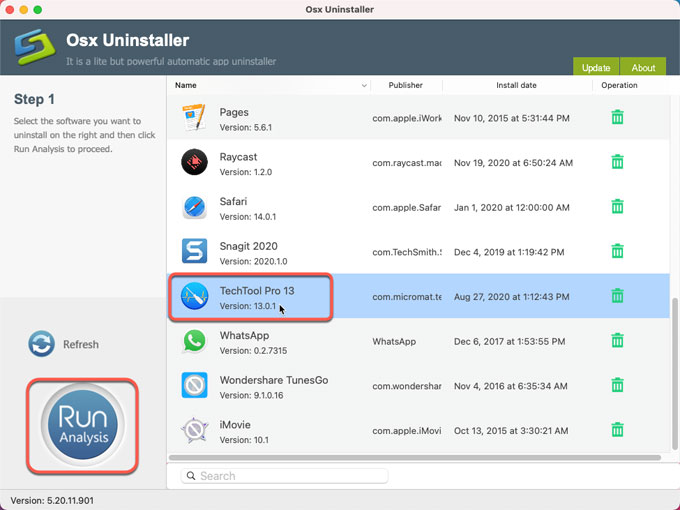The width and height of the screenshot is (680, 510).
Task: Click the Osx Uninstaller logo
Action: (35, 47)
